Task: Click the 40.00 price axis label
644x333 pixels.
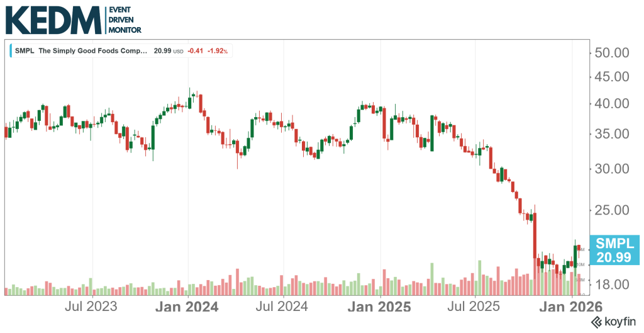Action: tap(612, 103)
